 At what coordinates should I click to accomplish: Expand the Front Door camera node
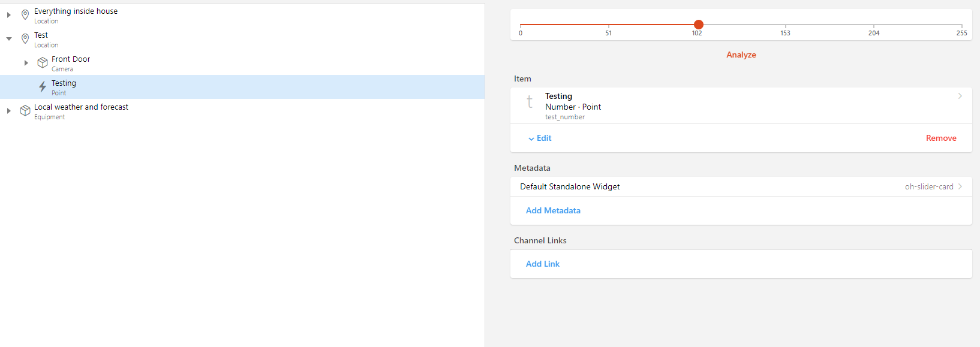click(x=26, y=63)
